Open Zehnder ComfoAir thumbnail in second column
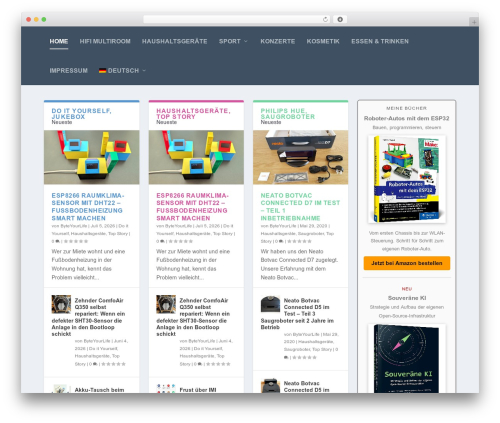The image size is (500, 423). 166,304
